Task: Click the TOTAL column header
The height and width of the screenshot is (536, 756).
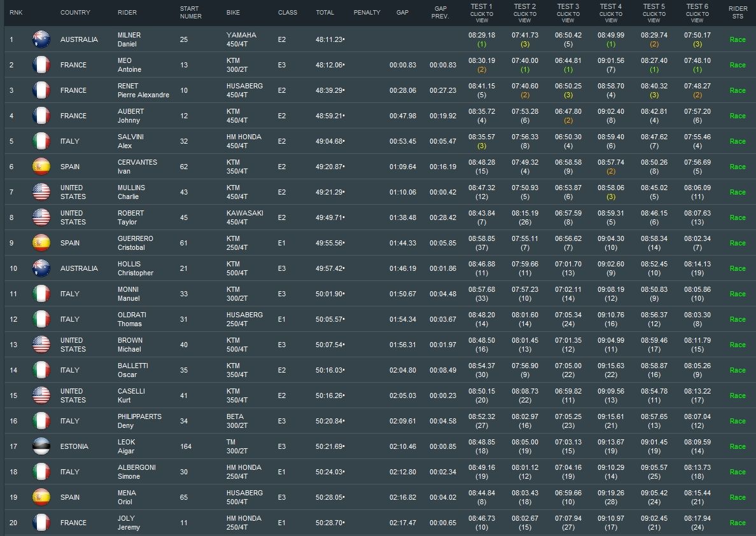Action: pyautogui.click(x=325, y=13)
